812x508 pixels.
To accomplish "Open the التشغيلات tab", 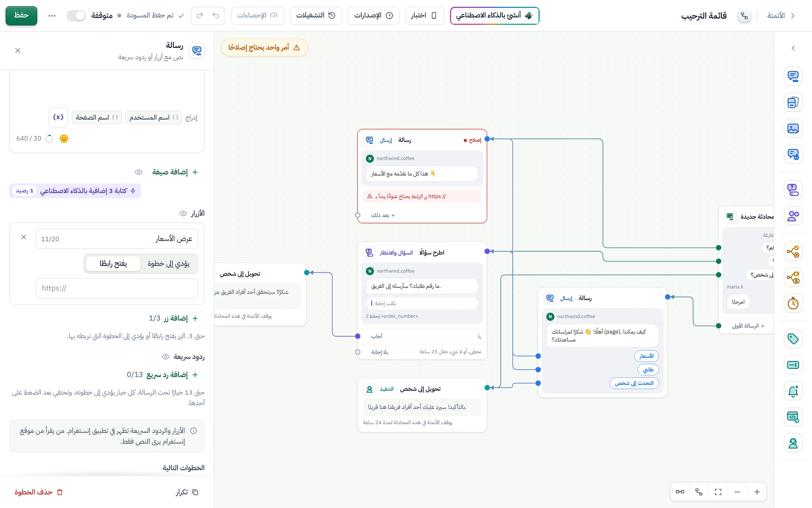I will point(316,16).
